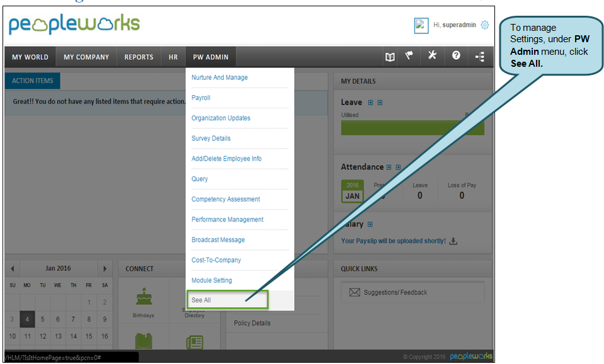Screen dimensions: 604x364
Task: Select Performance Management menu entry
Action: (227, 220)
